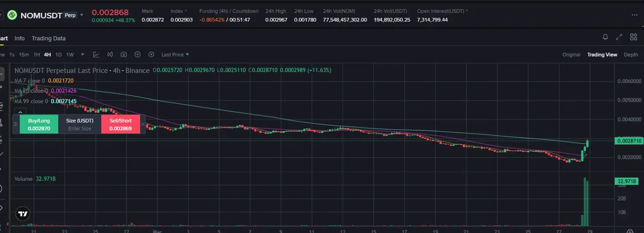This screenshot has height=233, width=644.
Task: Set interval to 1D
Action: pos(59,55)
